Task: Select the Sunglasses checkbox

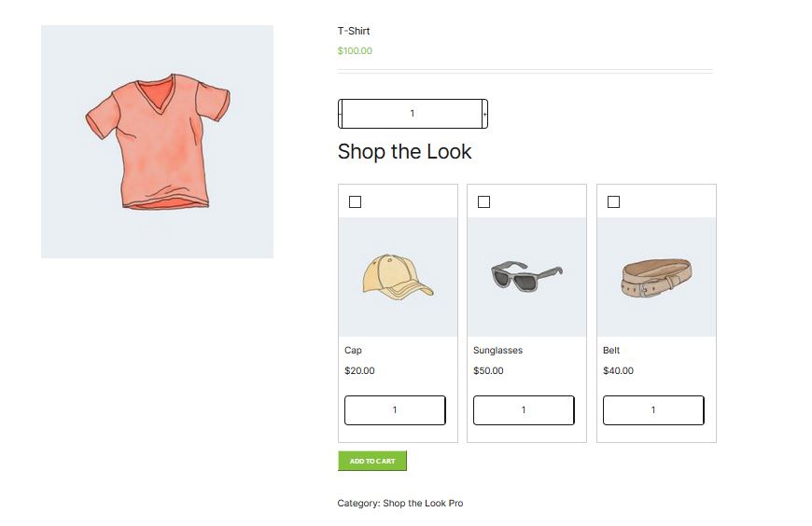Action: (483, 201)
